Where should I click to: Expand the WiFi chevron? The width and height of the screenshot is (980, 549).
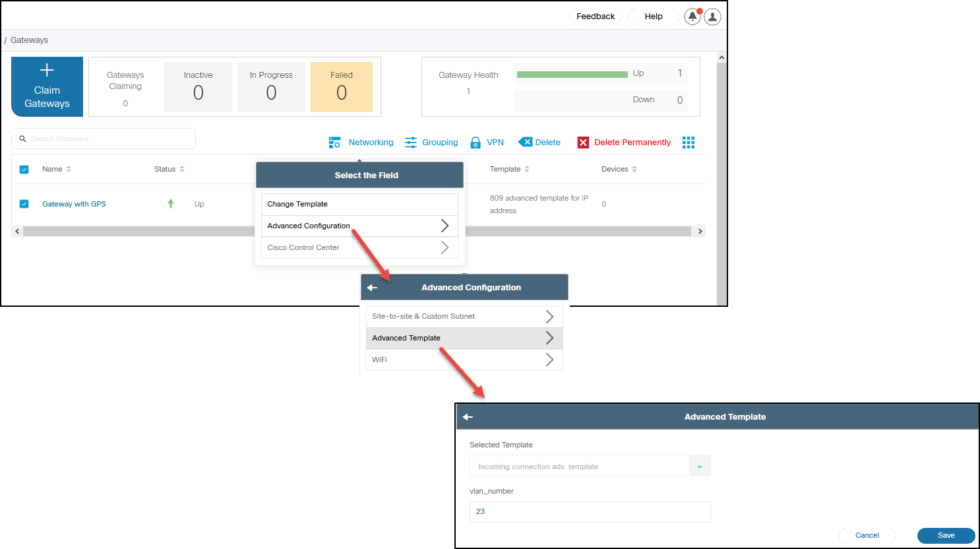(549, 360)
